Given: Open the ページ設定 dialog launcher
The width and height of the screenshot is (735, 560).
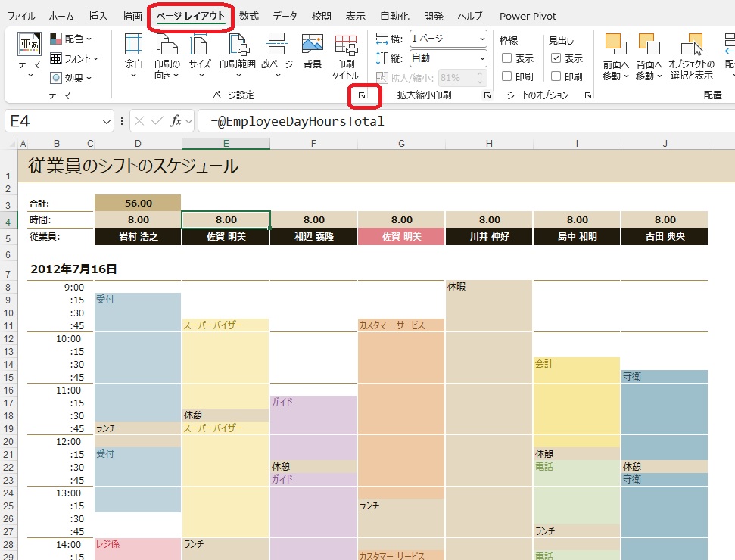Looking at the screenshot, I should pyautogui.click(x=362, y=95).
